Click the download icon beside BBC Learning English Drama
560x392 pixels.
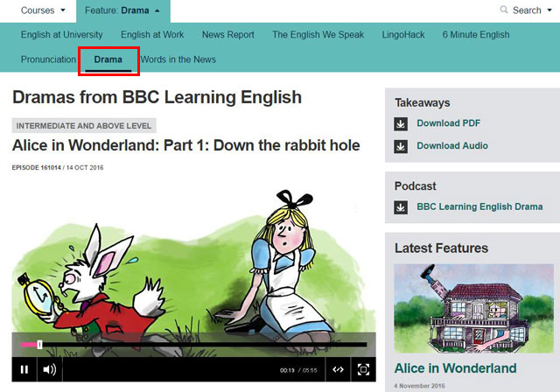(401, 207)
